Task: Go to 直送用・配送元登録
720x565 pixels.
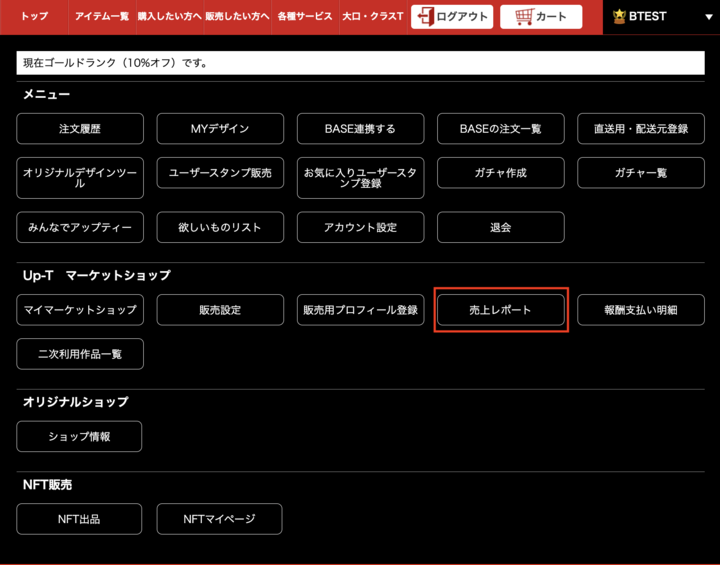Action: [x=641, y=129]
